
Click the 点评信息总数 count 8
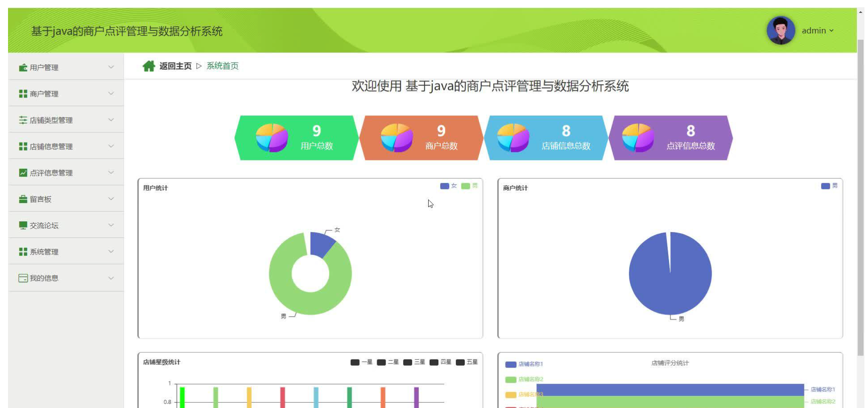691,131
